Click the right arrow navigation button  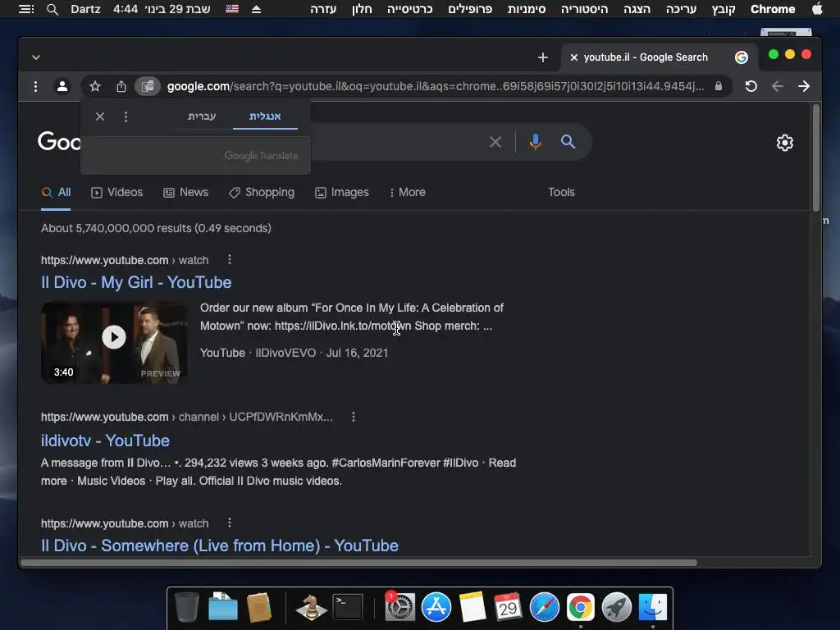tap(804, 86)
